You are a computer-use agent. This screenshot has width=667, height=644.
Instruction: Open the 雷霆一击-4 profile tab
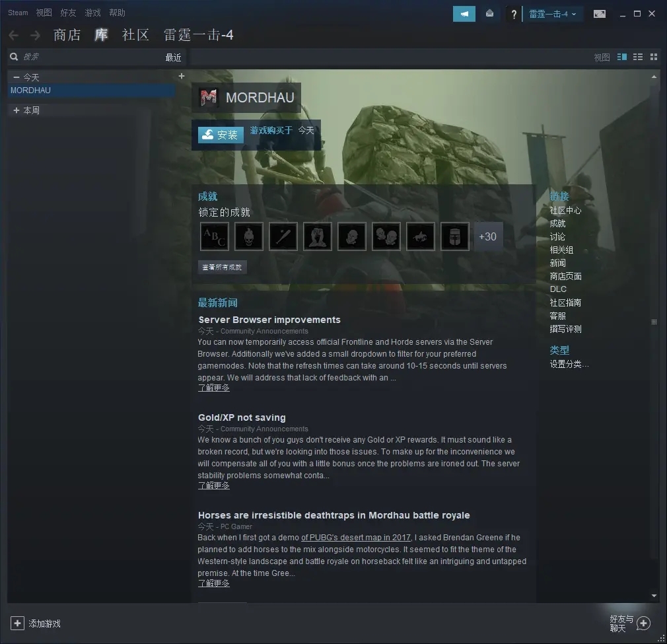[x=199, y=35]
